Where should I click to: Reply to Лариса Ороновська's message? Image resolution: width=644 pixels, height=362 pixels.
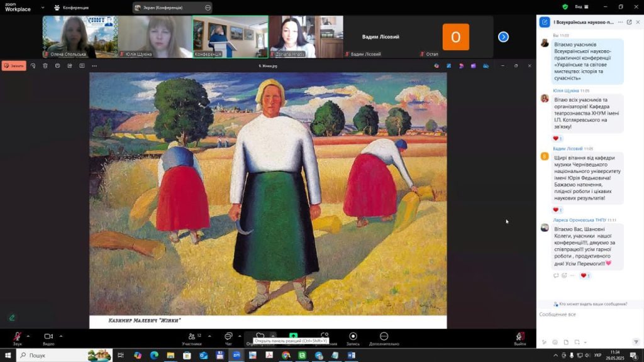pos(556,276)
